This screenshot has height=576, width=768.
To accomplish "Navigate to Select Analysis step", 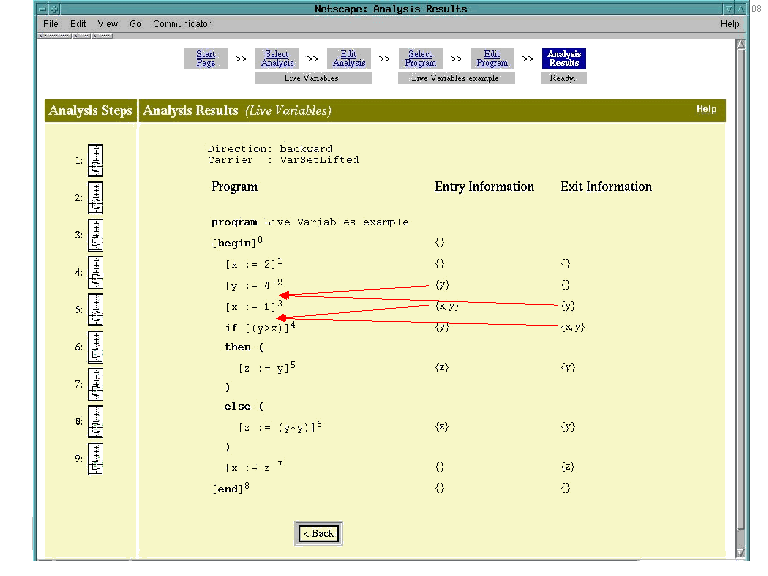I will click(277, 58).
